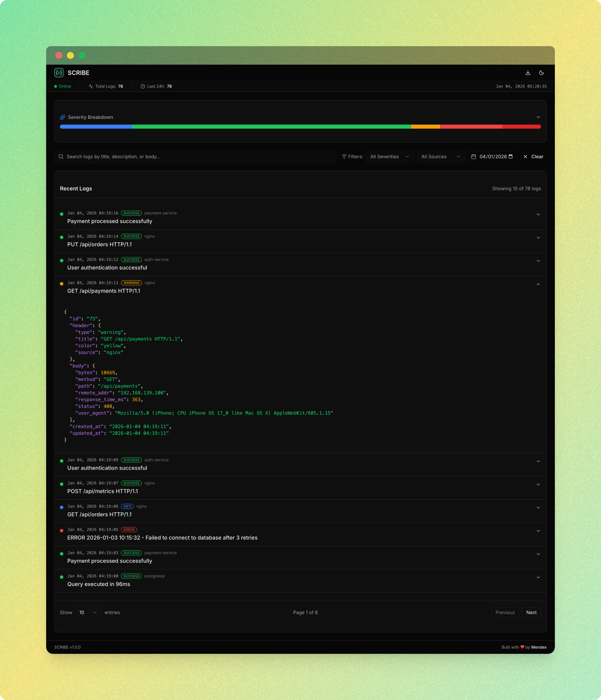Screen dimensions: 601x700
Task: Click the Next page button
Action: tap(531, 612)
